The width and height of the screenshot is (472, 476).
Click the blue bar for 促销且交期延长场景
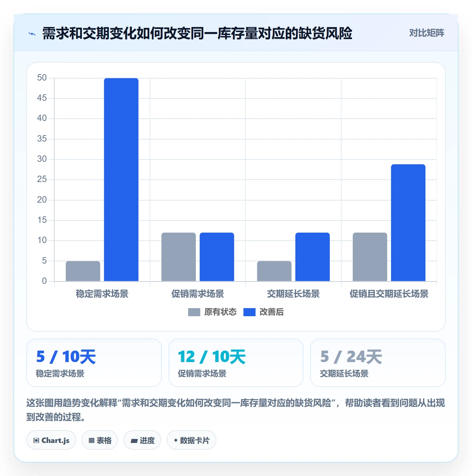pyautogui.click(x=408, y=223)
